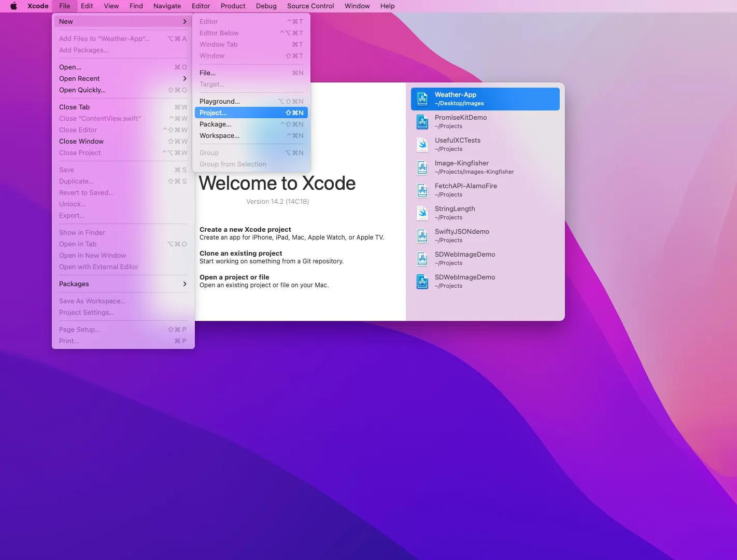Screen dimensions: 737x560
Task: Open the Debug menu
Action: 266,6
